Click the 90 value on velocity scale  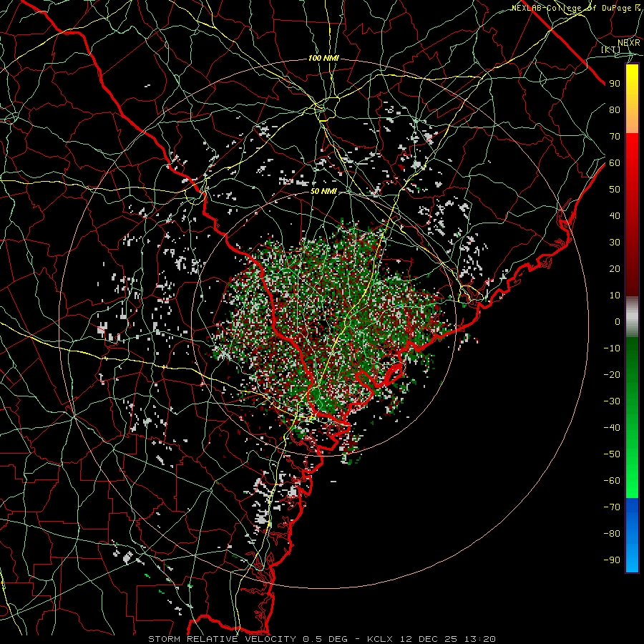point(615,84)
